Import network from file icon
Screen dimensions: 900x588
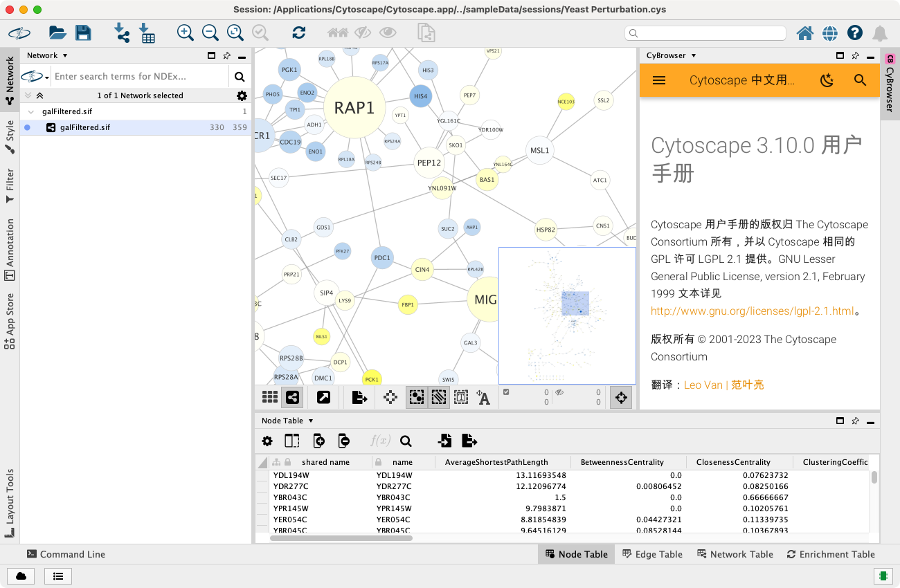[122, 33]
